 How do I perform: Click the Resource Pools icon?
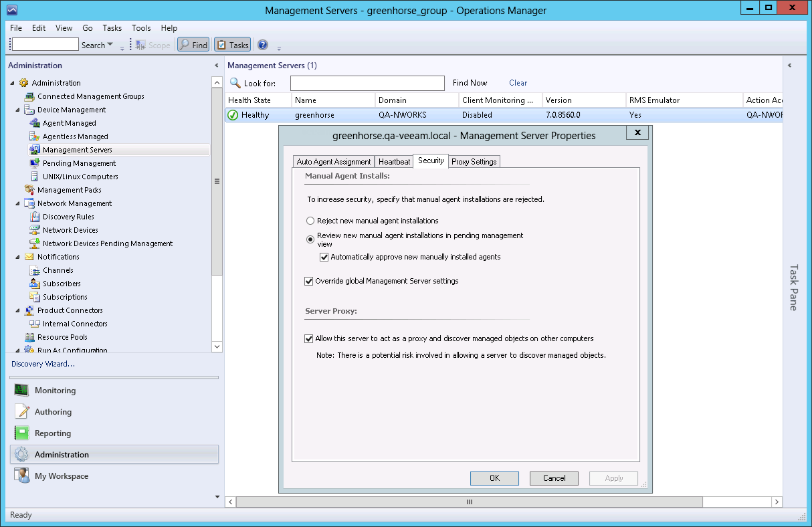30,337
